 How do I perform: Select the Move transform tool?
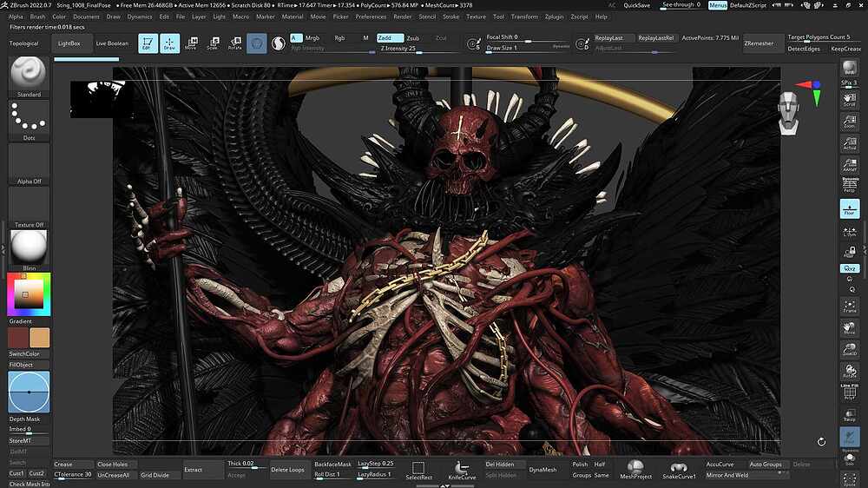click(190, 43)
